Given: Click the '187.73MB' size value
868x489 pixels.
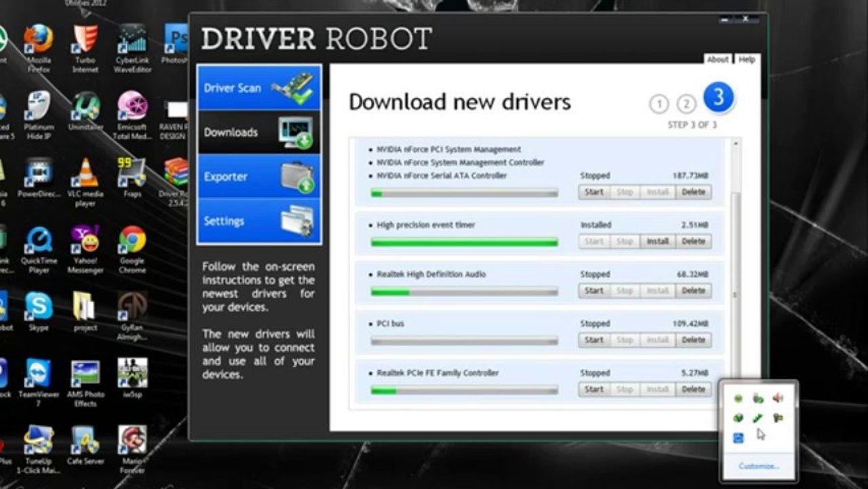Looking at the screenshot, I should [x=690, y=176].
